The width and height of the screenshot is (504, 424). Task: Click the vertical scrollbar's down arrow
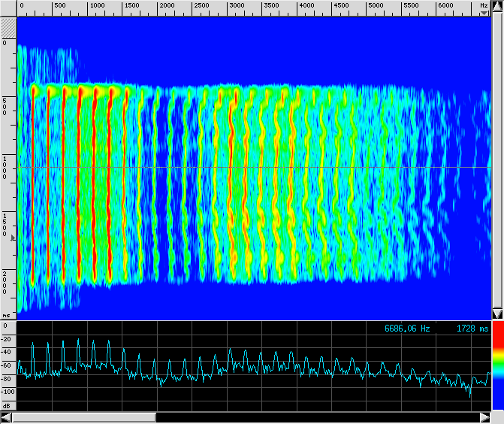[496, 313]
